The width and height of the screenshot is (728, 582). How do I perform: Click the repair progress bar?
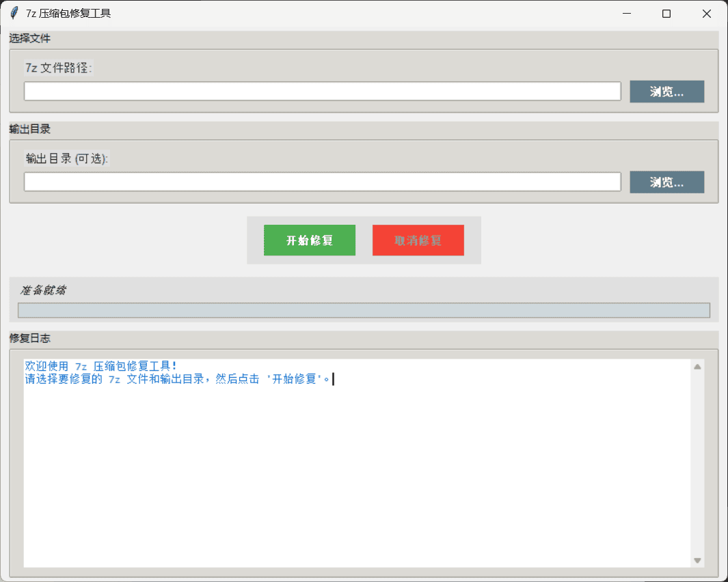pyautogui.click(x=364, y=310)
